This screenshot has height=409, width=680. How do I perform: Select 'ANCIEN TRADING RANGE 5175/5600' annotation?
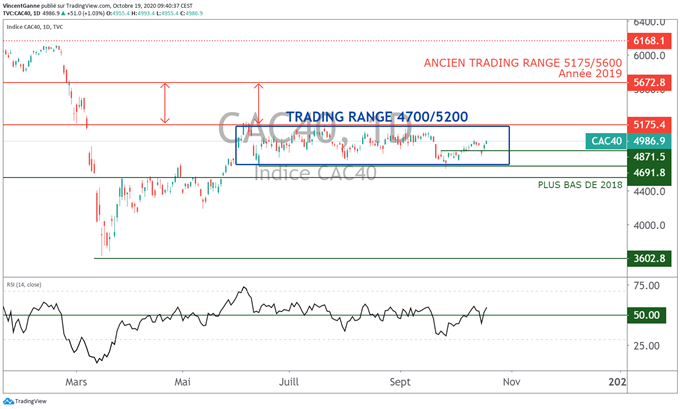(523, 63)
